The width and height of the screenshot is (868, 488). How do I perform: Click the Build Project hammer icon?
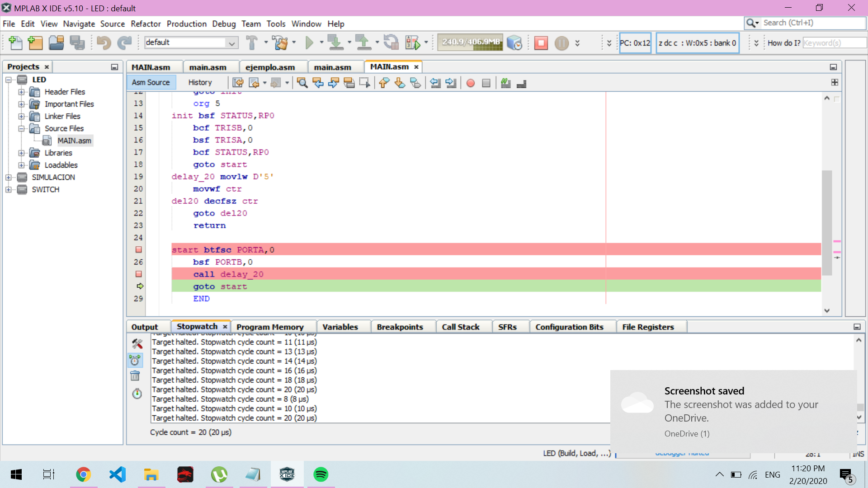pyautogui.click(x=252, y=43)
